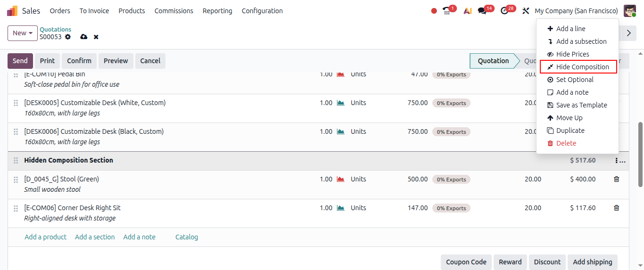Open the Reporting menu
This screenshot has height=270, width=644.
click(217, 11)
